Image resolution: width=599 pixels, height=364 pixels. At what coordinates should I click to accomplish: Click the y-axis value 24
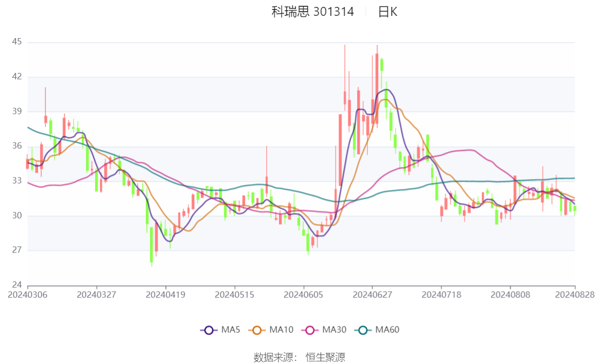17,285
